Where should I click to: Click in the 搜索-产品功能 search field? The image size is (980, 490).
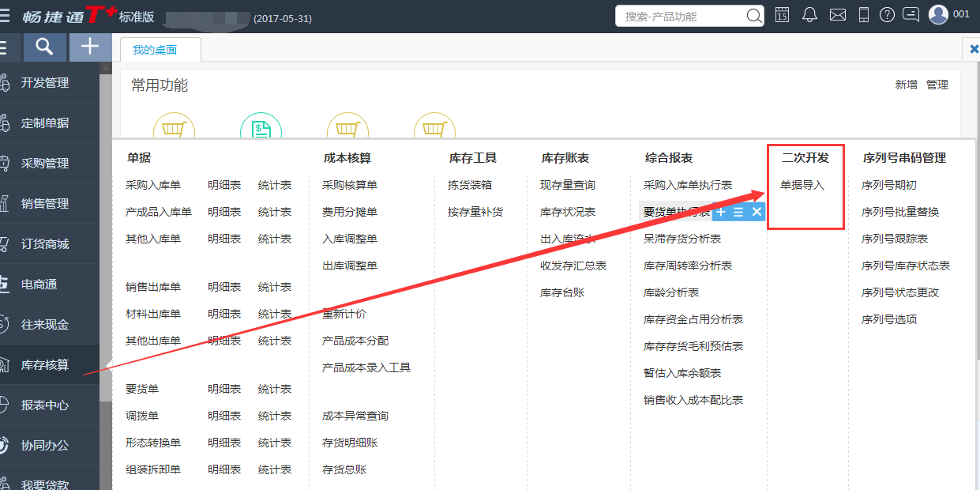pyautogui.click(x=681, y=16)
